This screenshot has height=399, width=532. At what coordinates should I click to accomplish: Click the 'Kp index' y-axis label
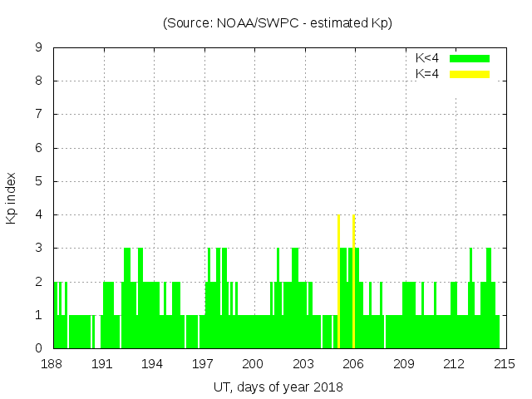point(12,199)
